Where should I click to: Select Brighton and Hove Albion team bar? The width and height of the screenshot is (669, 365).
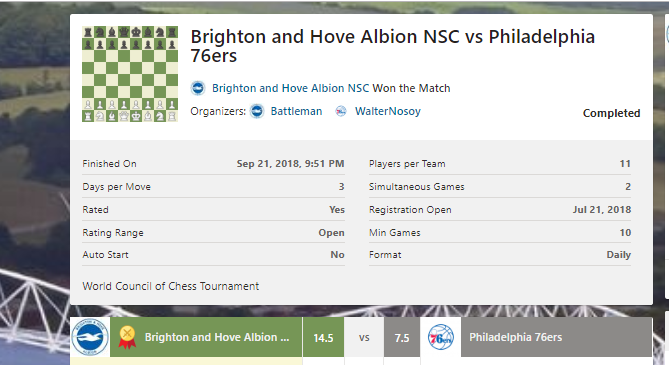click(x=206, y=337)
